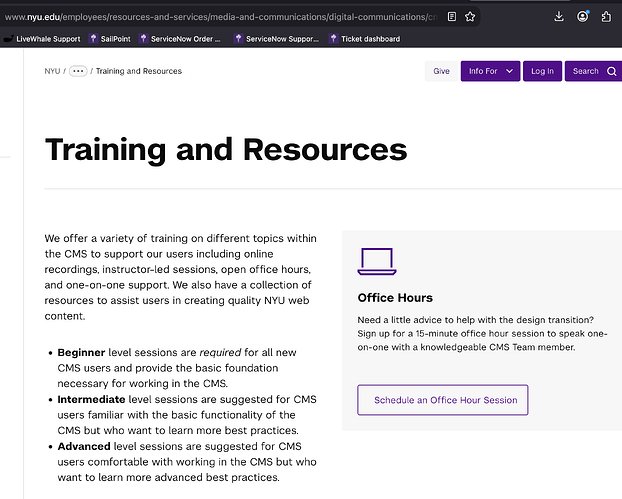Click the bold word Intermediate
Image resolution: width=622 pixels, height=499 pixels.
[91, 399]
